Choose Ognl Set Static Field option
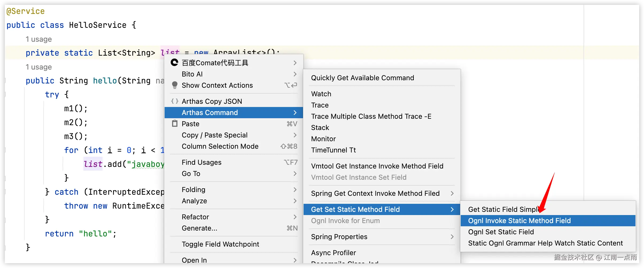 [501, 232]
